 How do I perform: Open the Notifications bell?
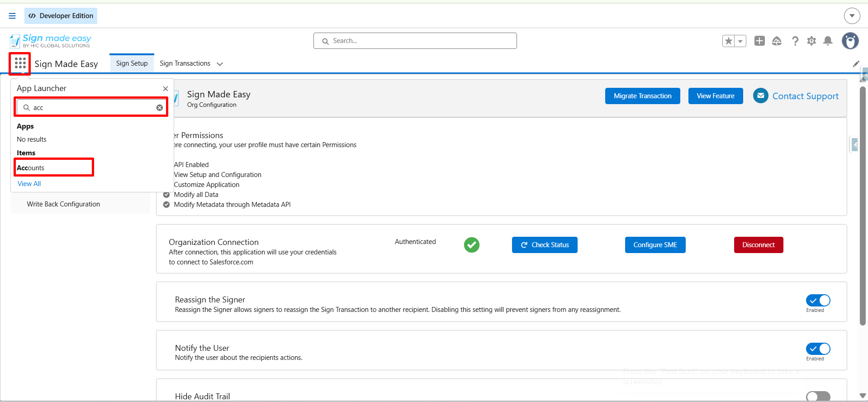(828, 41)
